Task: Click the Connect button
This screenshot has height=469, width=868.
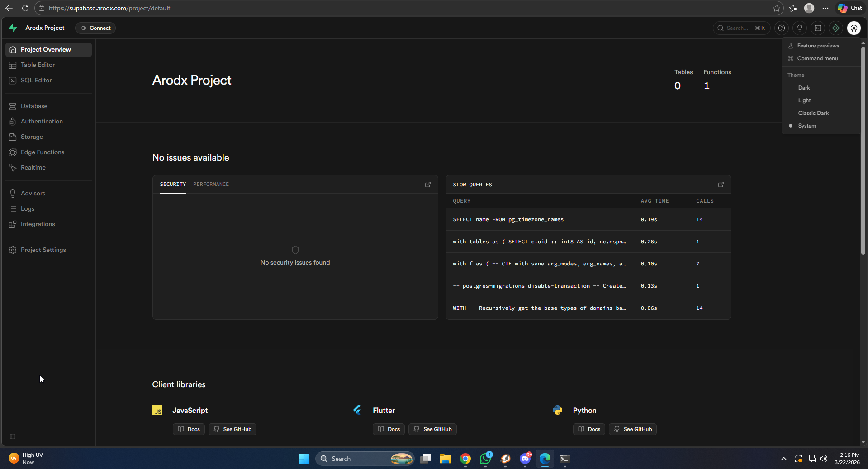Action: click(x=95, y=28)
